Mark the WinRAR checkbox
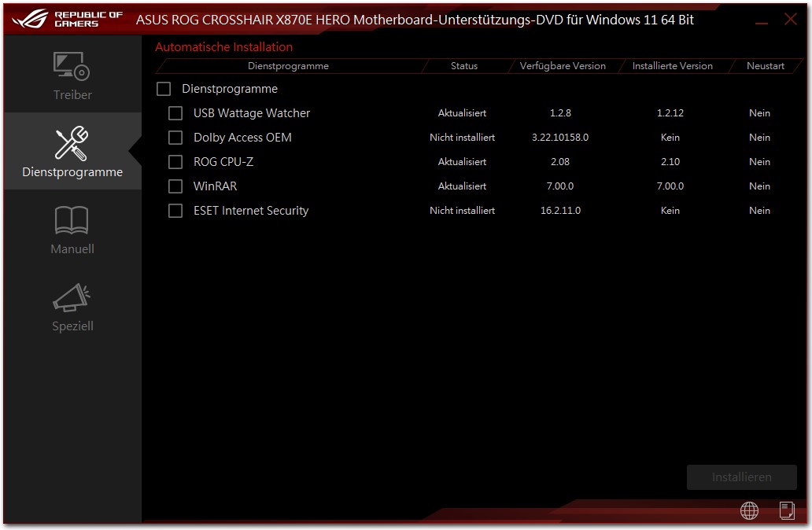The width and height of the screenshot is (812, 530). pos(175,186)
